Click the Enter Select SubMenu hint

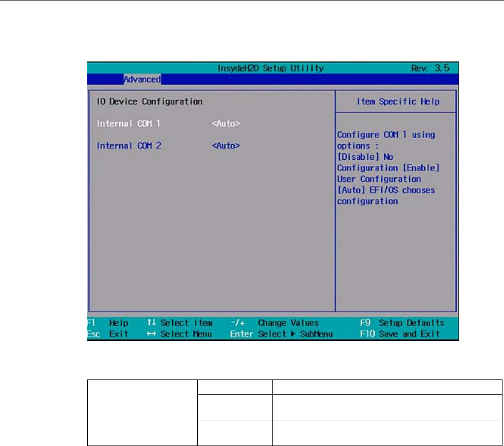tap(281, 334)
